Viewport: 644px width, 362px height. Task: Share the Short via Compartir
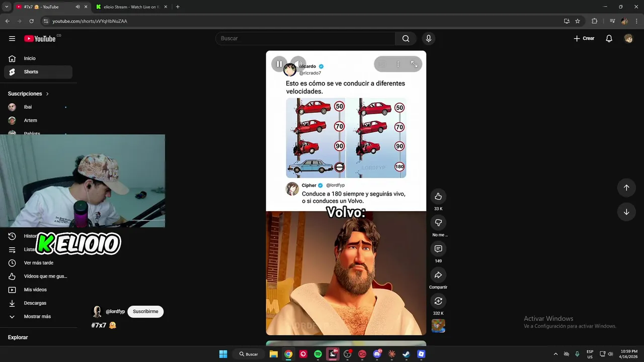coord(438,275)
